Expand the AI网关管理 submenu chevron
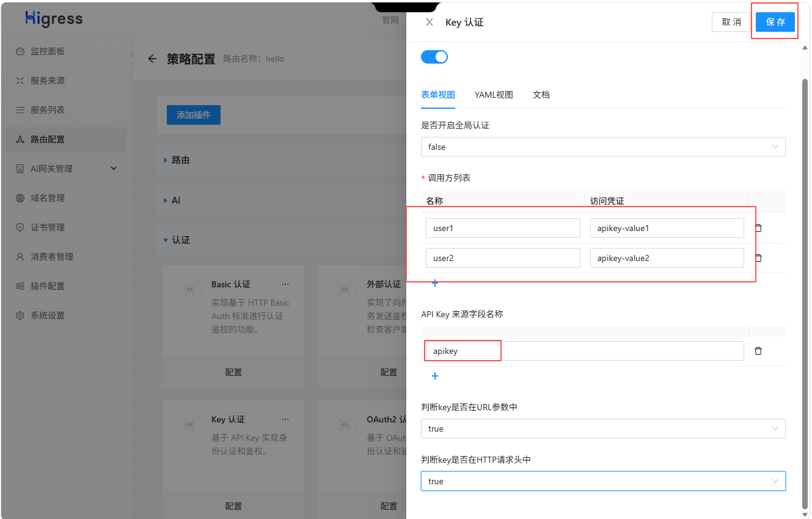 (114, 169)
